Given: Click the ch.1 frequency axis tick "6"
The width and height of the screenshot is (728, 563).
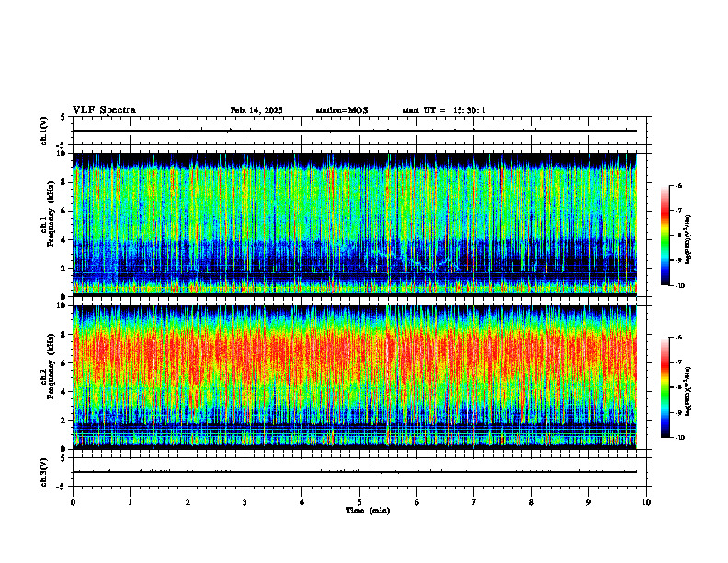Looking at the screenshot, I should click(65, 212).
